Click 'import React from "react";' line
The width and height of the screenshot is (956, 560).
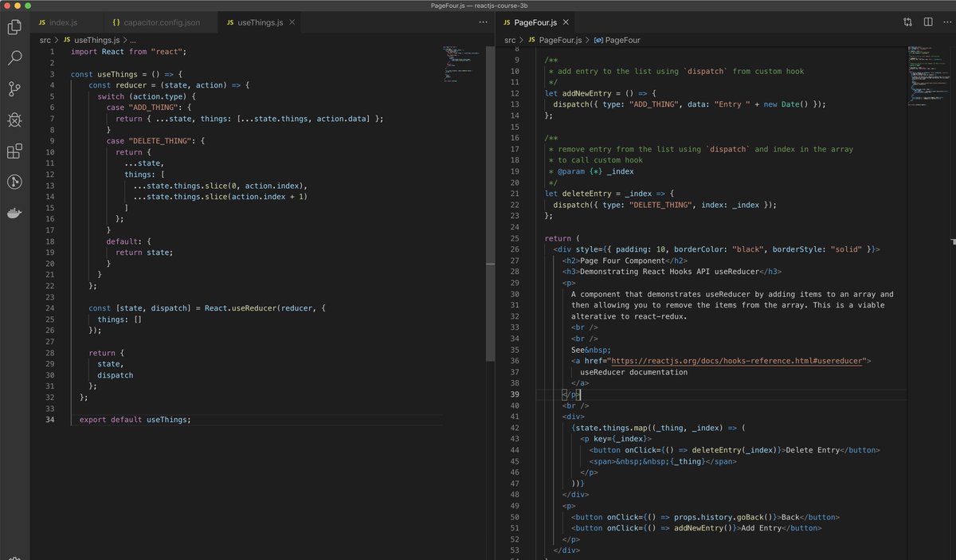pyautogui.click(x=128, y=52)
